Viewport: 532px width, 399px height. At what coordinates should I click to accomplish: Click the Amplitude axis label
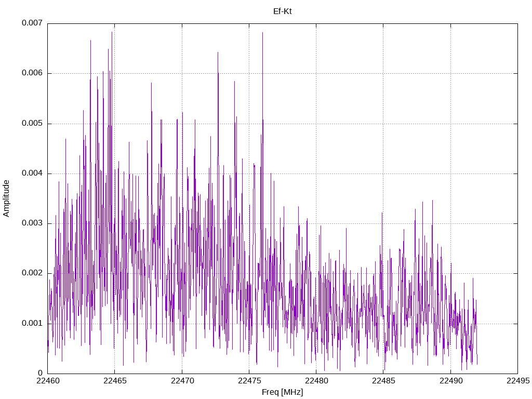click(6, 198)
